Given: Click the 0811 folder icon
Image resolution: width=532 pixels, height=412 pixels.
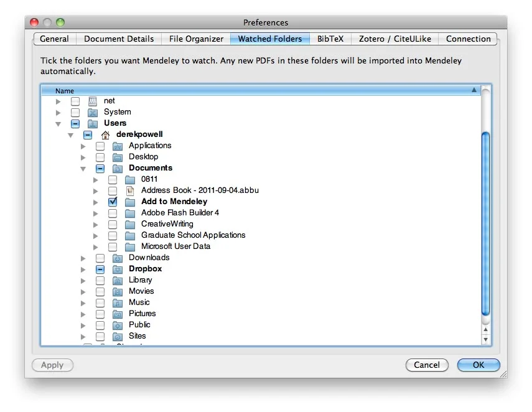Looking at the screenshot, I should 130,179.
